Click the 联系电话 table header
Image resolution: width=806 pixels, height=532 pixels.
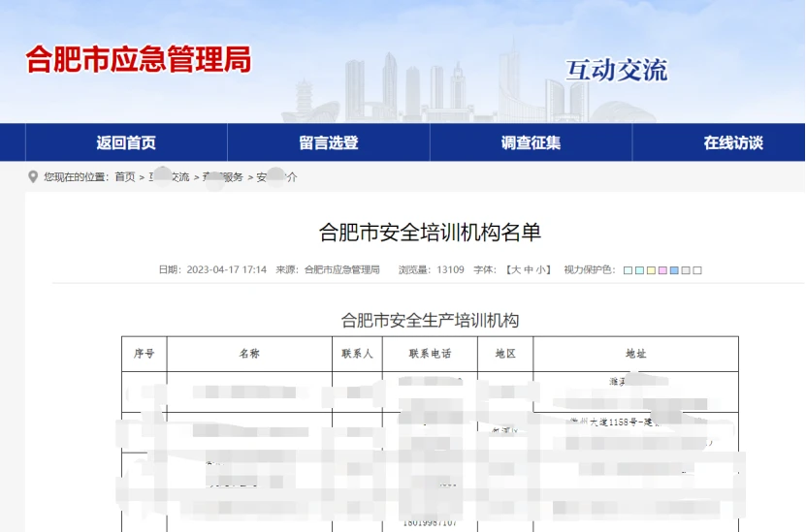click(x=430, y=354)
